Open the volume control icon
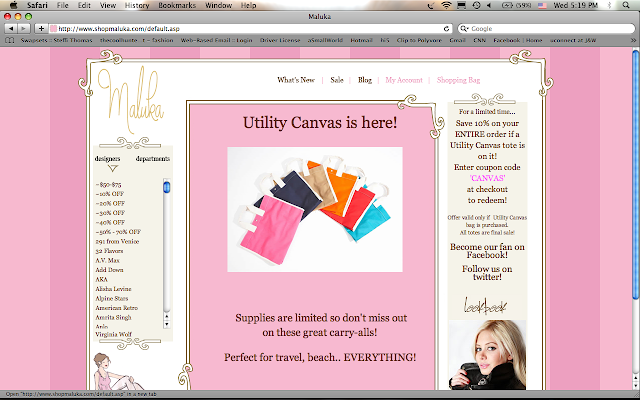Screen dimensions: 640x400 pos(489,5)
